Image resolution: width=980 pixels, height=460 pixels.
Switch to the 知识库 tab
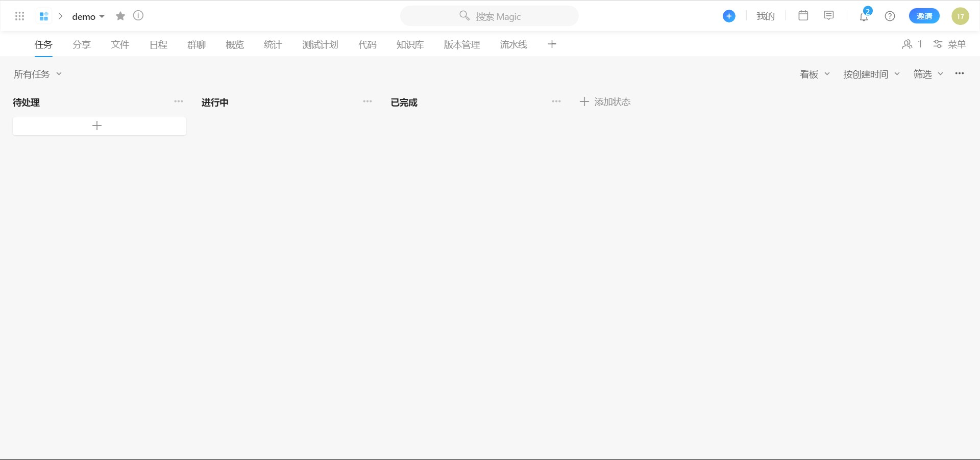(410, 44)
